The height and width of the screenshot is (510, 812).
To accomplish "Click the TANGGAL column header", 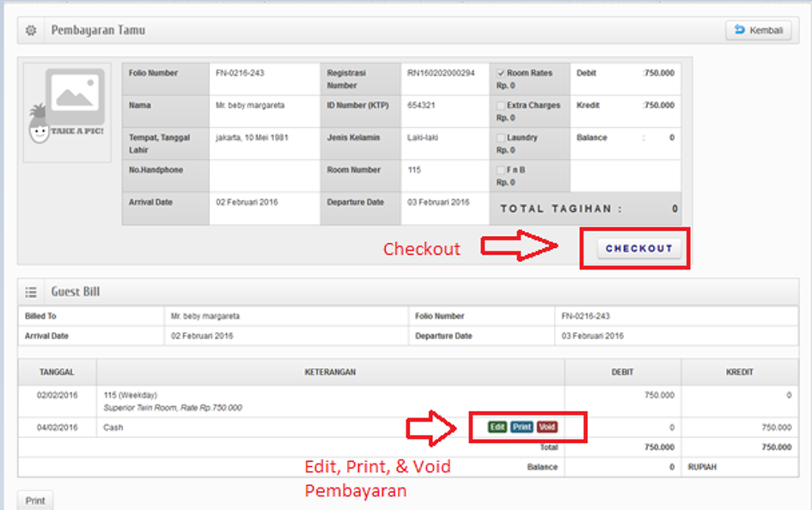I will (x=57, y=373).
